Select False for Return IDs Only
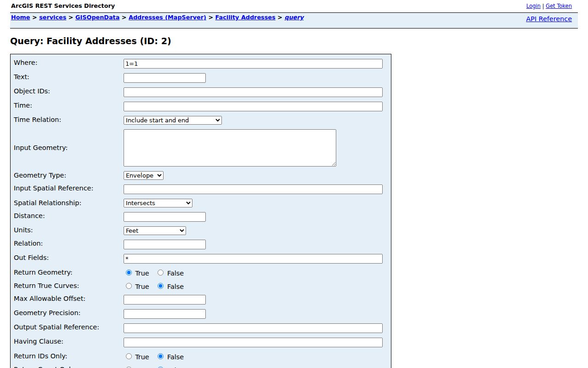 click(160, 356)
